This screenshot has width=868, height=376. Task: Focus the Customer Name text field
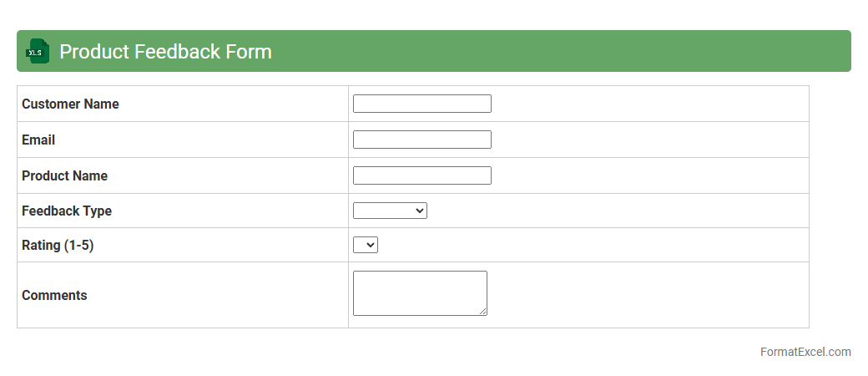pos(421,104)
